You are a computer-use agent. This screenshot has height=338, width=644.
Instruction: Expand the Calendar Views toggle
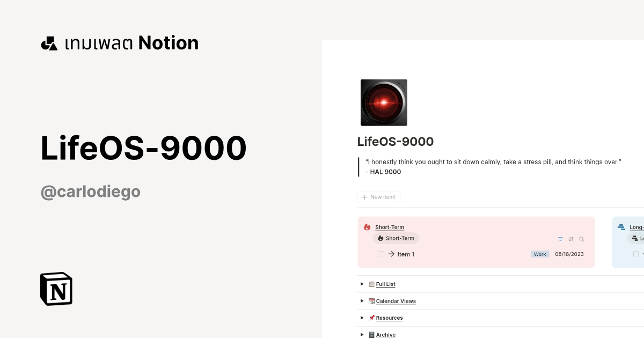tap(362, 301)
